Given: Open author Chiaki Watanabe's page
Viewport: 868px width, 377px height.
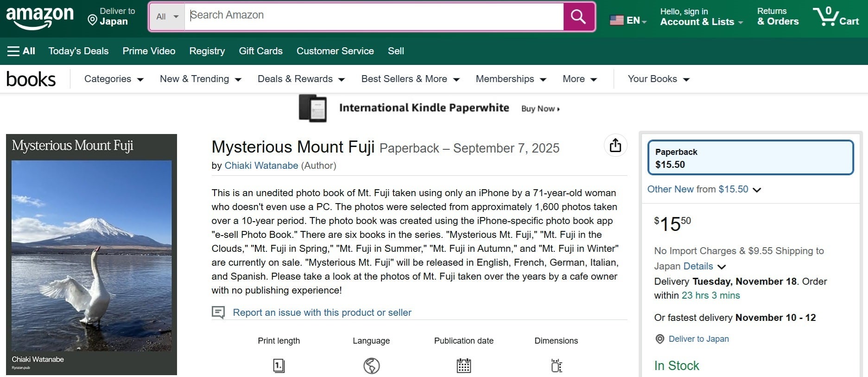Looking at the screenshot, I should [x=261, y=166].
